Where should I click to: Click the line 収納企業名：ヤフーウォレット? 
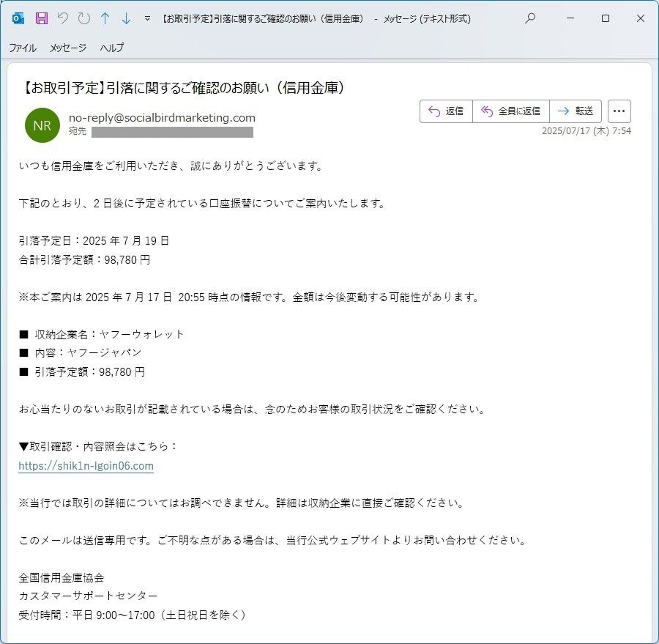[101, 334]
